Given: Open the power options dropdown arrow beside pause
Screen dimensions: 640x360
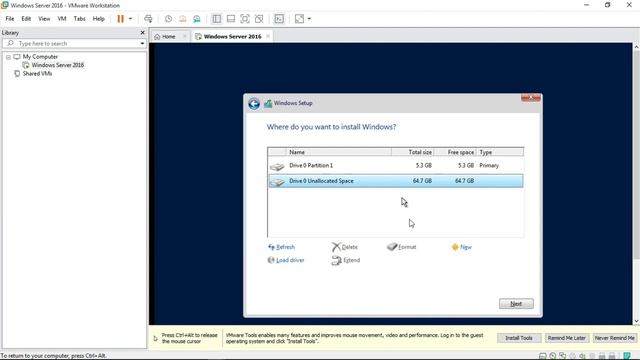Looking at the screenshot, I should point(130,19).
